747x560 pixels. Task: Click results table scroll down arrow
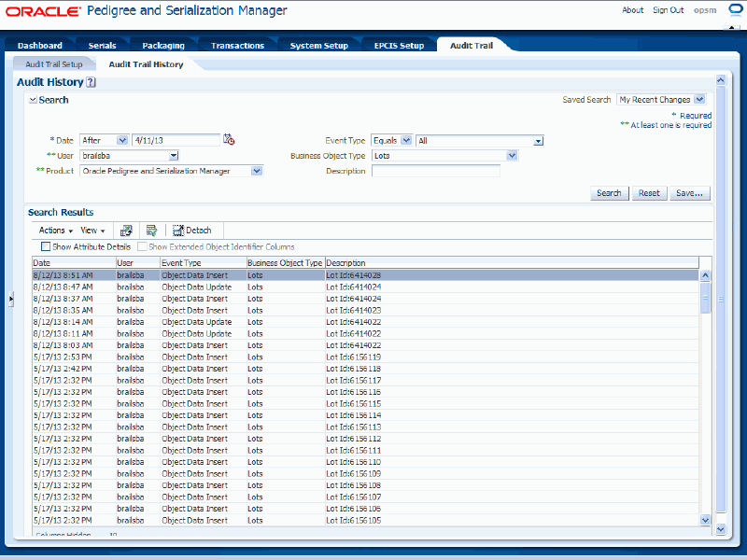pyautogui.click(x=706, y=521)
